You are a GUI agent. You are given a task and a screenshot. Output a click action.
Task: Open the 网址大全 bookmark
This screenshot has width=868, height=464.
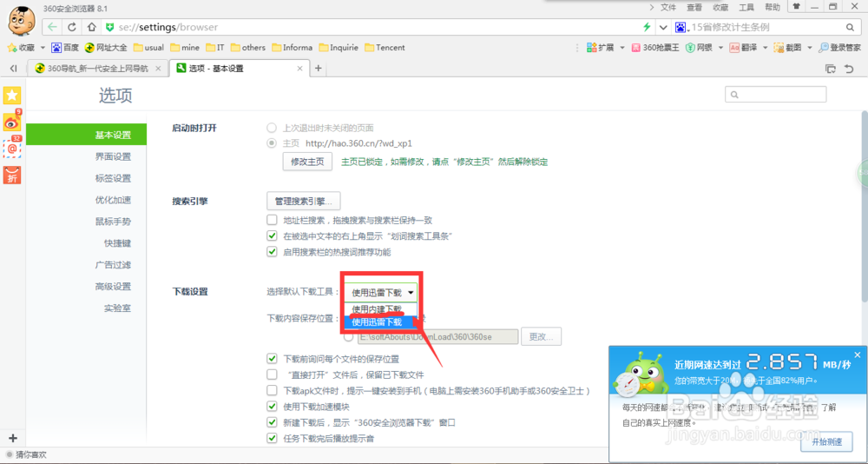point(106,48)
